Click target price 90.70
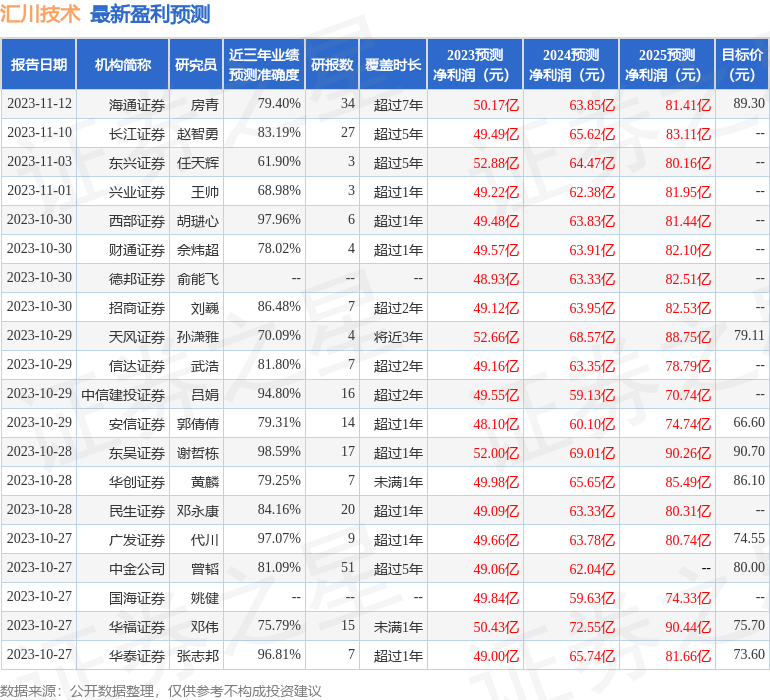 [749, 451]
